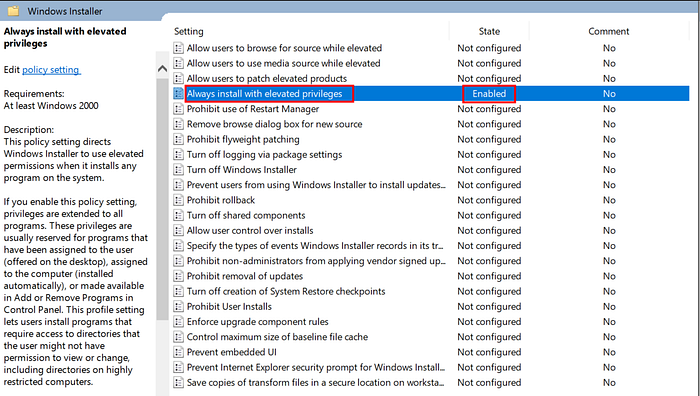Select 'Prohibit User Installs' setting
700x396 pixels.
pos(229,306)
